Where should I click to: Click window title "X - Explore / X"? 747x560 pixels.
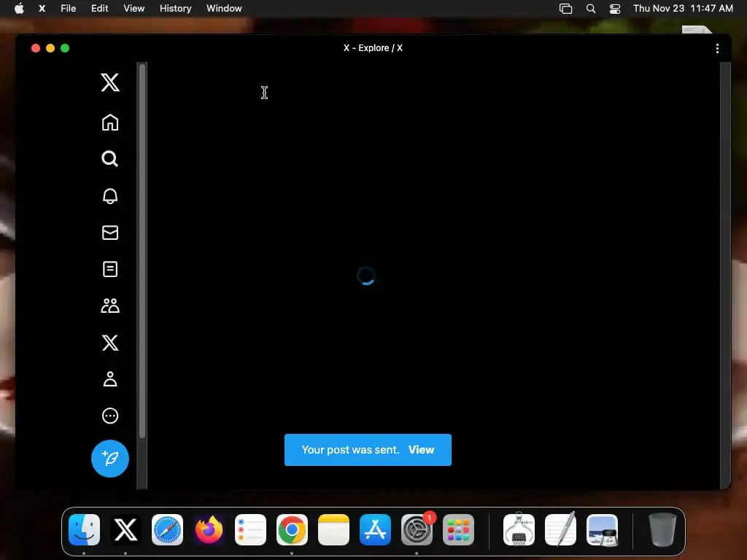[373, 48]
